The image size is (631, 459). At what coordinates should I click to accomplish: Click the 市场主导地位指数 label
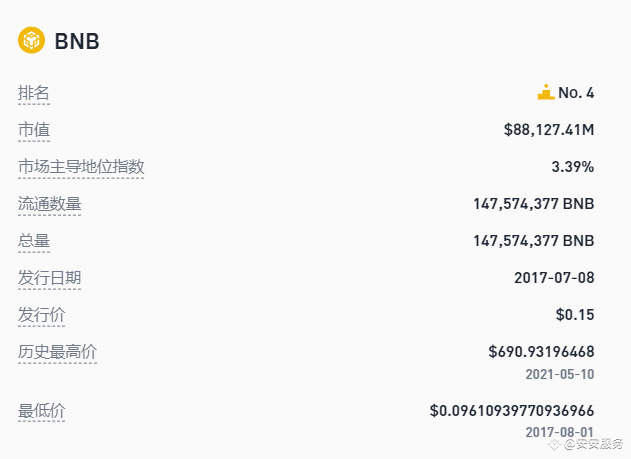[x=81, y=167]
